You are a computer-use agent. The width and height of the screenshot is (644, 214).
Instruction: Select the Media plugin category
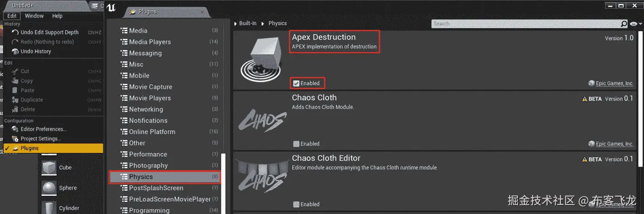coord(165,30)
